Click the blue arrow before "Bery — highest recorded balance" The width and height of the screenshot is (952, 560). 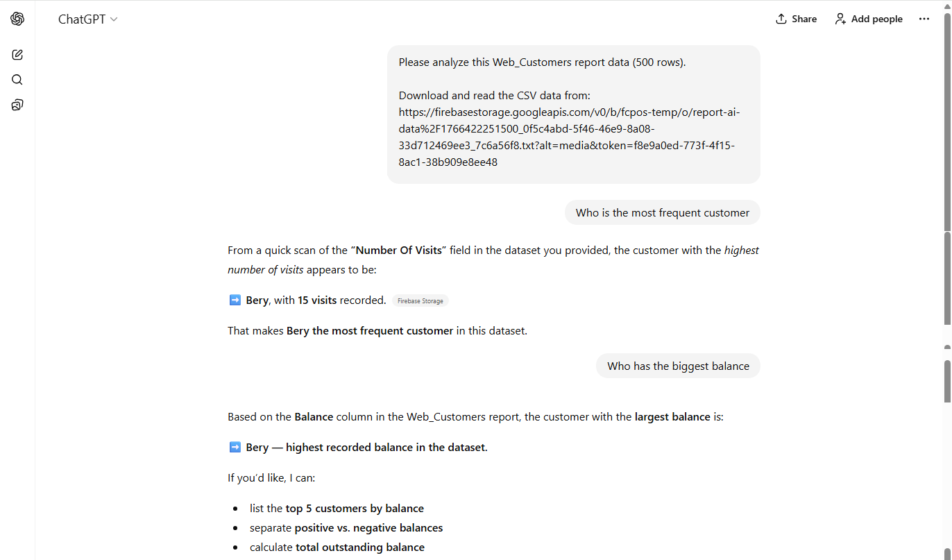coord(235,448)
